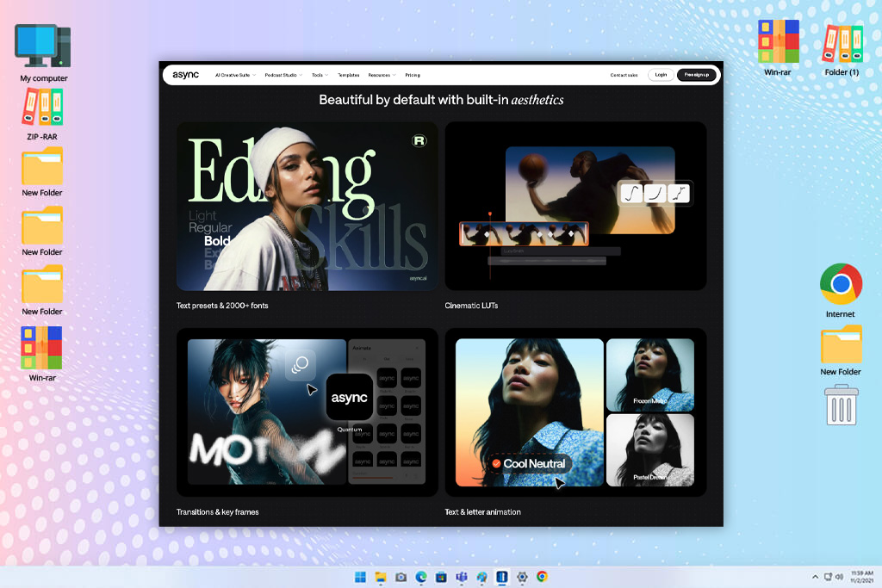Click the async logo in the navbar
Viewport: 882px width, 588px height.
pyautogui.click(x=186, y=75)
